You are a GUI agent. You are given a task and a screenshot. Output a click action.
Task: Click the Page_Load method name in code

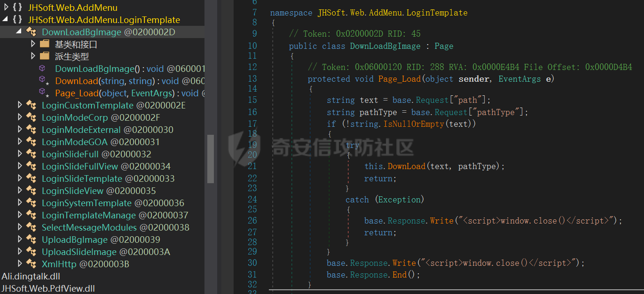coord(400,79)
